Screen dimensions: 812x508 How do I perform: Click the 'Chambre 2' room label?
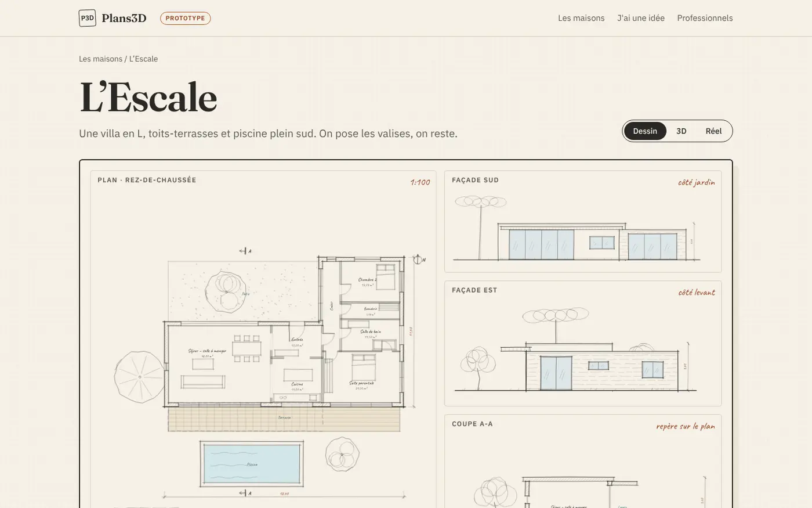click(367, 280)
